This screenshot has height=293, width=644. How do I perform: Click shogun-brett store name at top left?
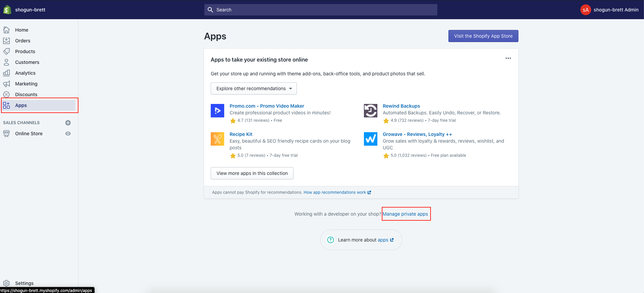coord(30,10)
